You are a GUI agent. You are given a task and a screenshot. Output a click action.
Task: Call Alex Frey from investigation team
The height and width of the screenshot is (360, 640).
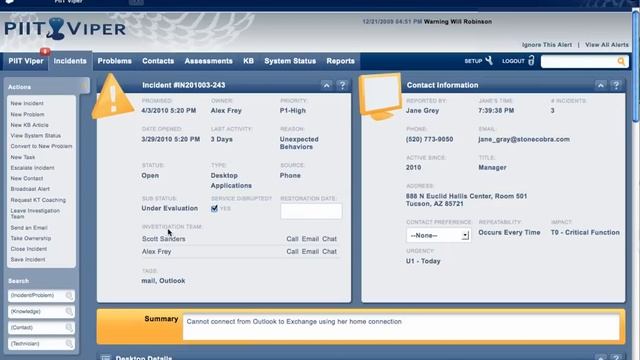292,251
